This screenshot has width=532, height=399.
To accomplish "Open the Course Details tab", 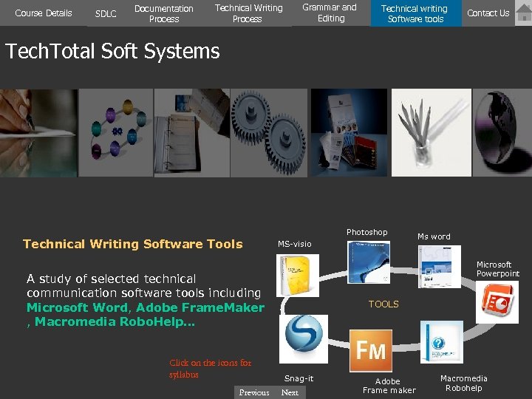I will pos(44,13).
